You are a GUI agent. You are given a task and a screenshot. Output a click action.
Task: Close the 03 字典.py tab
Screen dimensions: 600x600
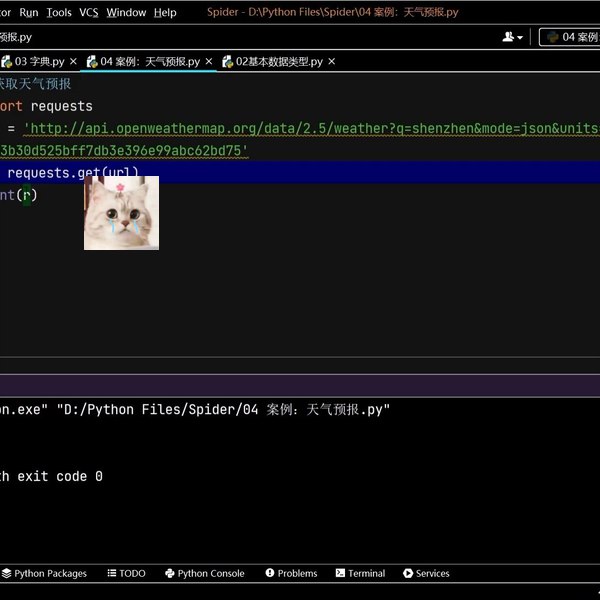click(73, 62)
